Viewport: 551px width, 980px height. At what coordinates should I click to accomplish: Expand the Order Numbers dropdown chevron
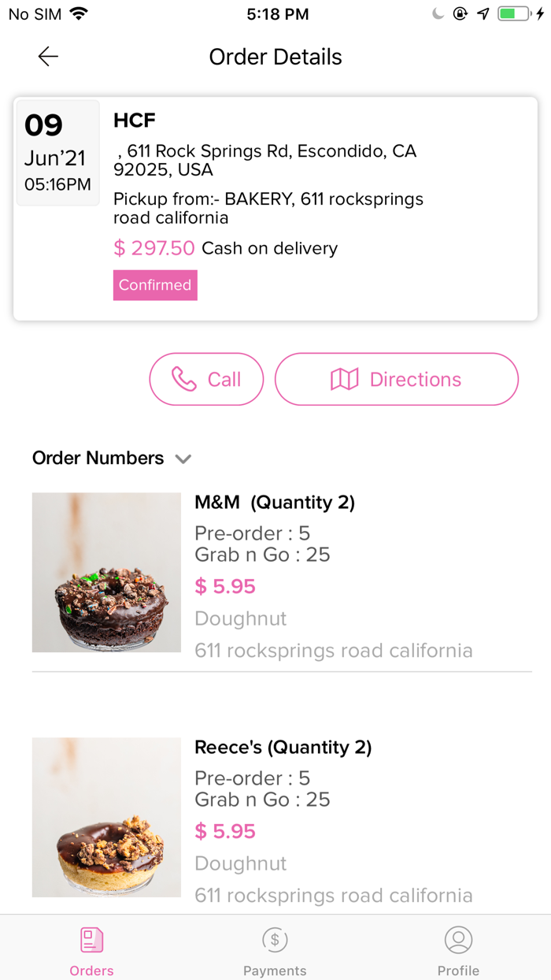point(183,459)
